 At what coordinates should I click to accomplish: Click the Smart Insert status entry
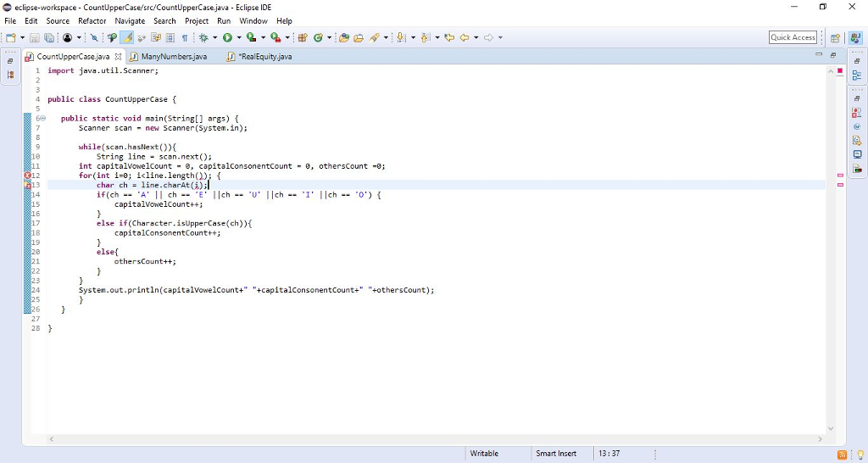556,454
